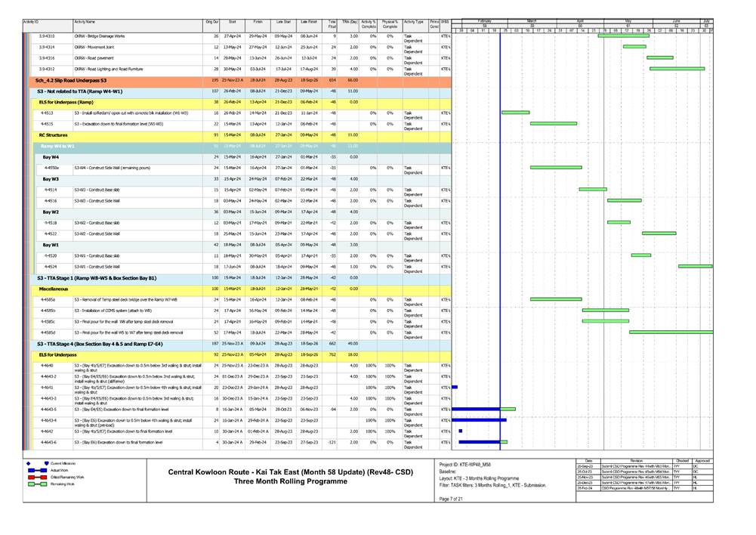The image size is (756, 535).
Task: Select Gantt bar for OKRW - Road pavement
Action: point(659,57)
